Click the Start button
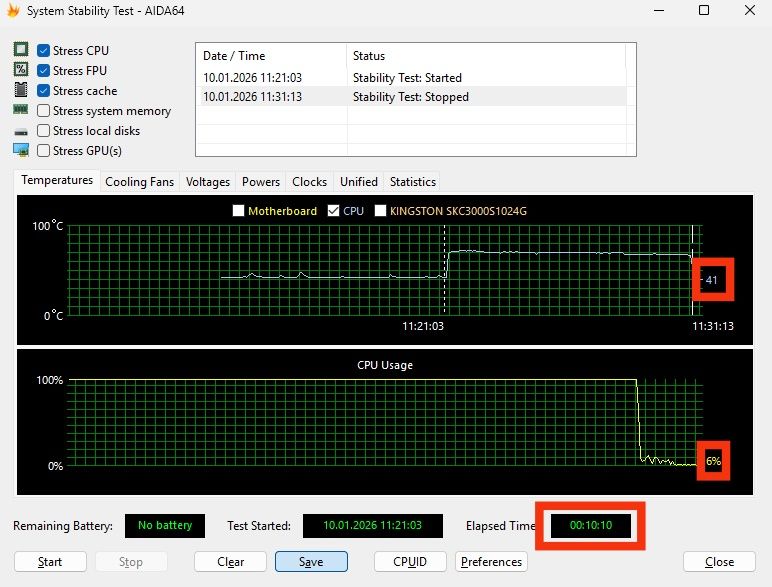 (x=50, y=562)
